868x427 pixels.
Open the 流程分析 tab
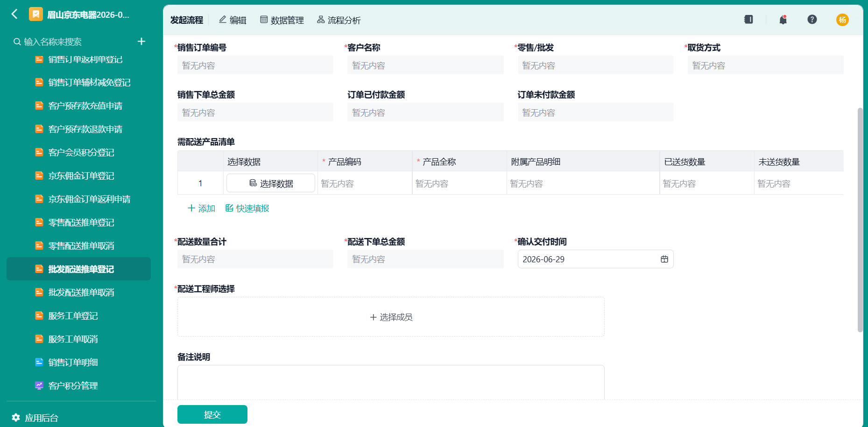[x=339, y=20]
